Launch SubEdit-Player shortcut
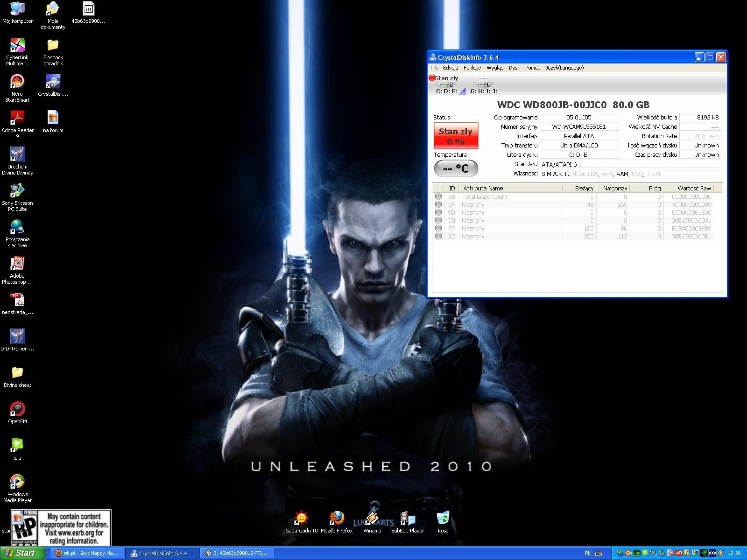Viewport: 747px width, 560px height. click(408, 522)
